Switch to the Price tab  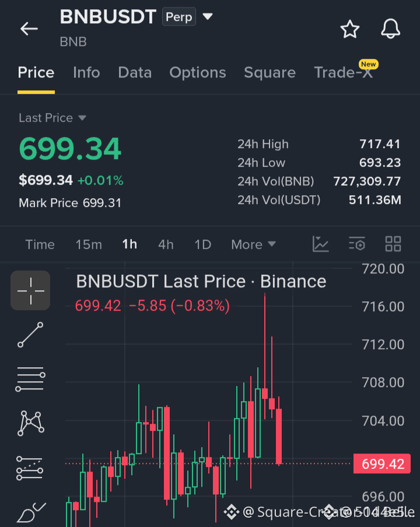pos(36,73)
